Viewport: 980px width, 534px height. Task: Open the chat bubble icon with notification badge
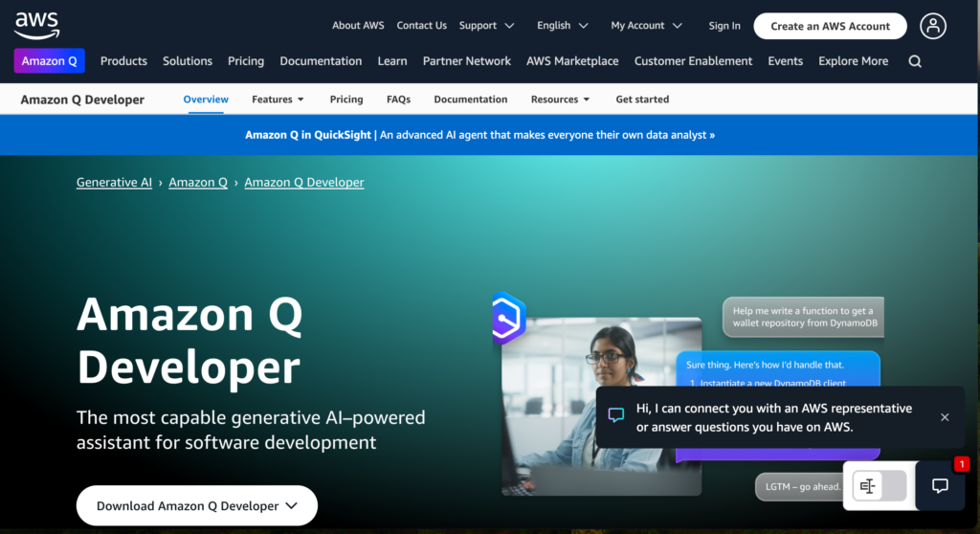940,486
